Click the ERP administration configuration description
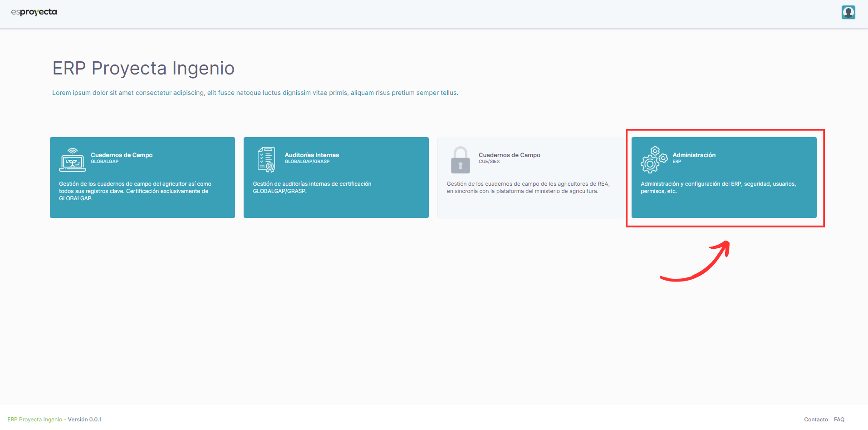 [x=718, y=188]
